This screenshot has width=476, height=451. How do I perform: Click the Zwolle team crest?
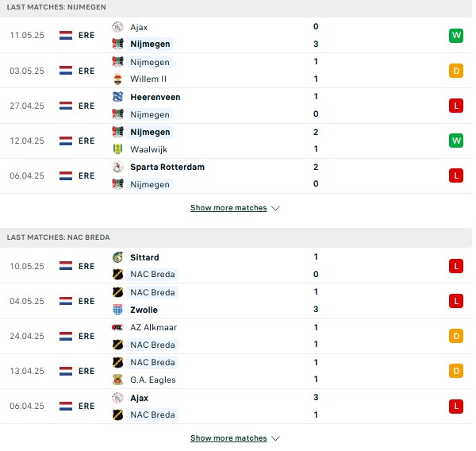point(117,310)
